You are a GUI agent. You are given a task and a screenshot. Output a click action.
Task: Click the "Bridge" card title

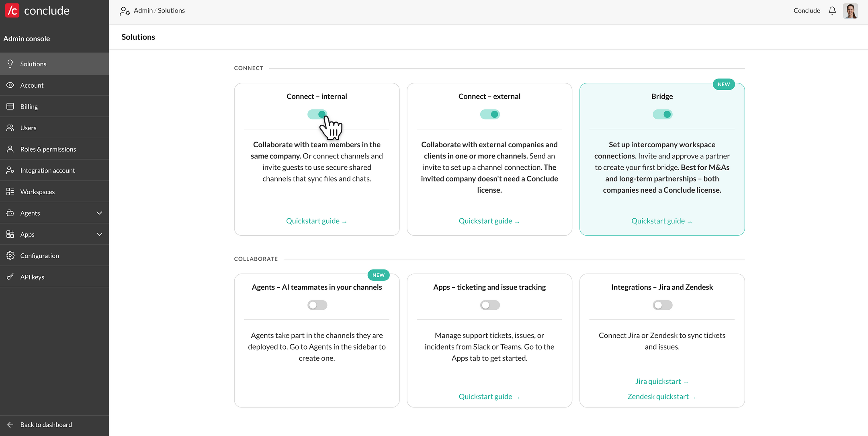[662, 96]
